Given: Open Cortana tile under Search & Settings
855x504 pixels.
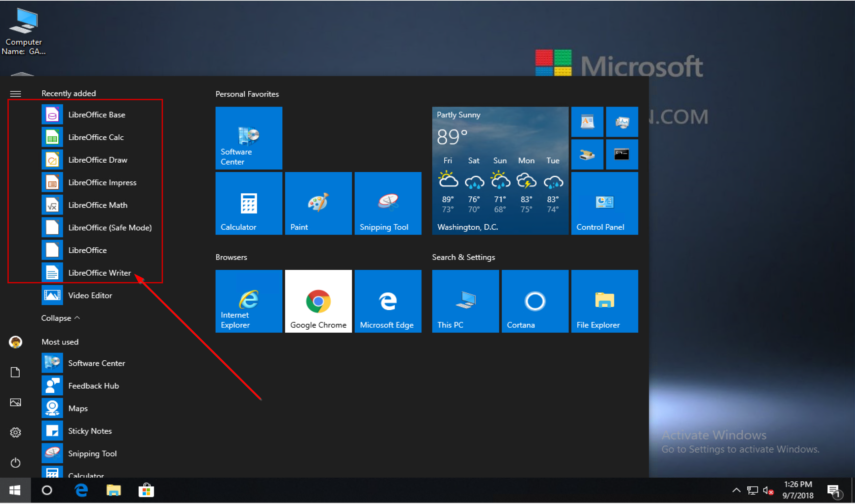Looking at the screenshot, I should tap(534, 301).
